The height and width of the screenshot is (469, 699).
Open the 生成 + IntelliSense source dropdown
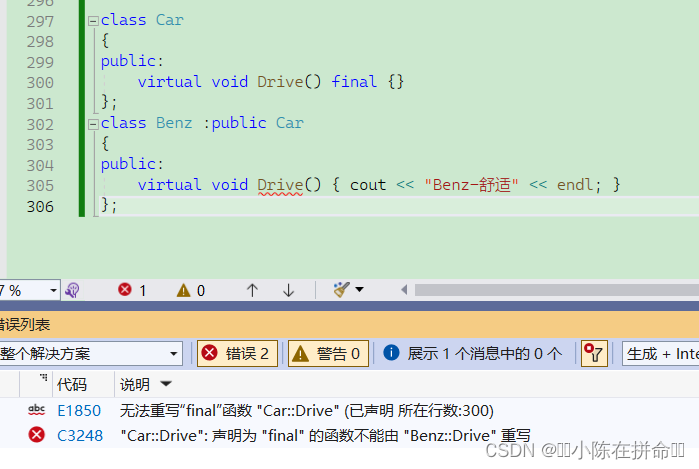[661, 354]
